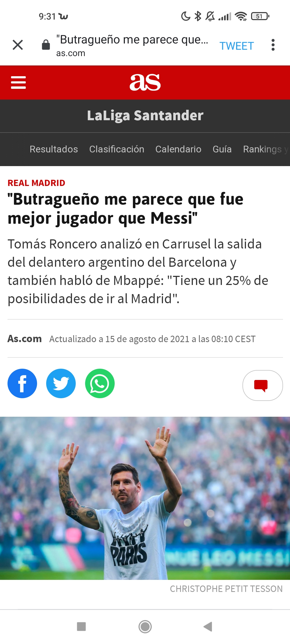The image size is (290, 644).
Task: Open the hamburger menu in red header
Action: (x=18, y=82)
